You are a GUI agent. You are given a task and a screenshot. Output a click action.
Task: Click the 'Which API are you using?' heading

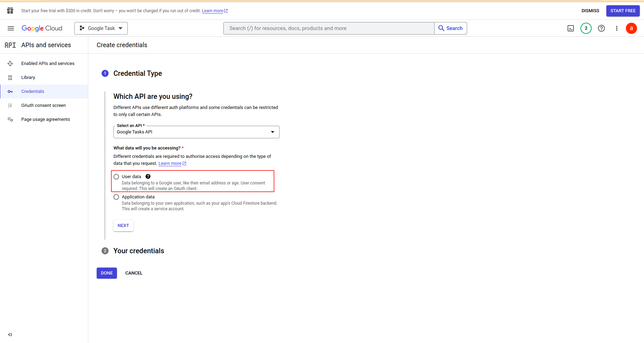point(153,96)
